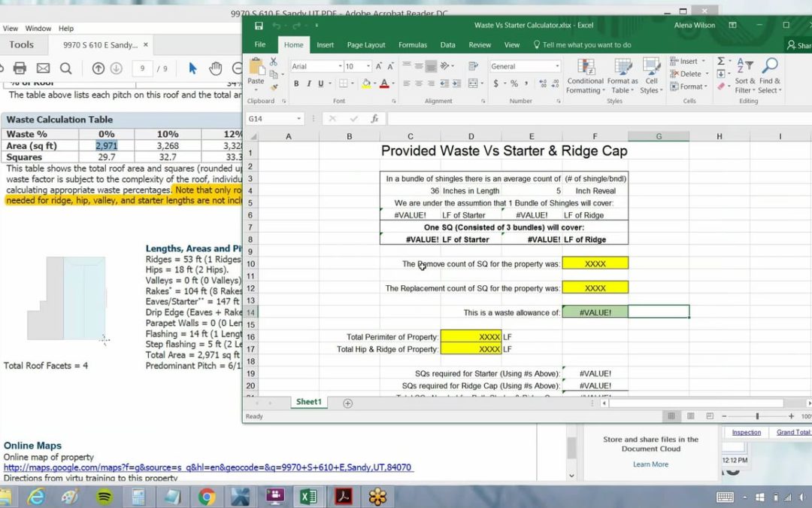Click the email envelope icon in Acrobat

(x=43, y=68)
